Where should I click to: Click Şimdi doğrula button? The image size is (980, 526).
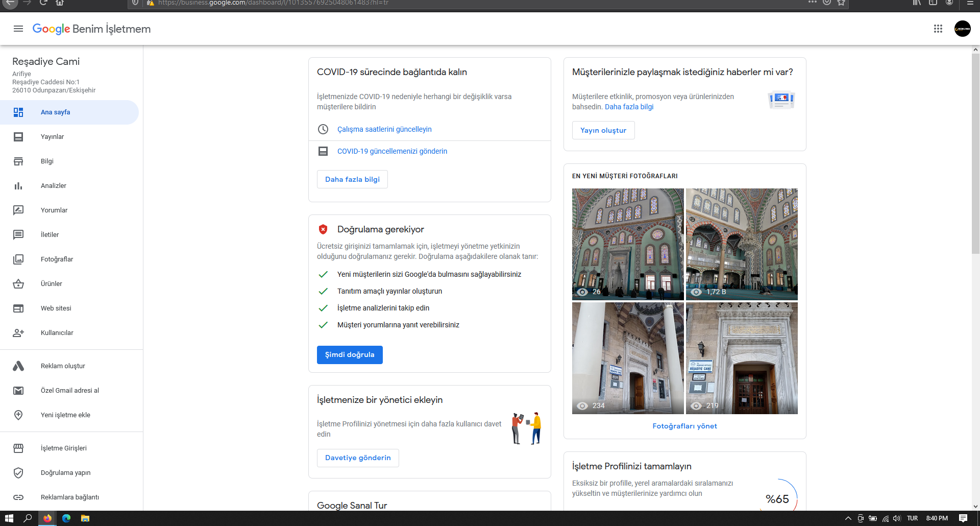click(350, 355)
